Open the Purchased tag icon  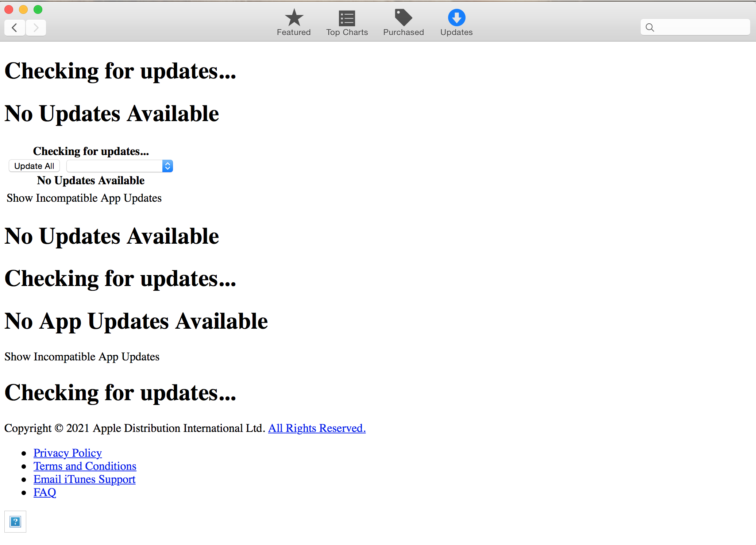[403, 18]
